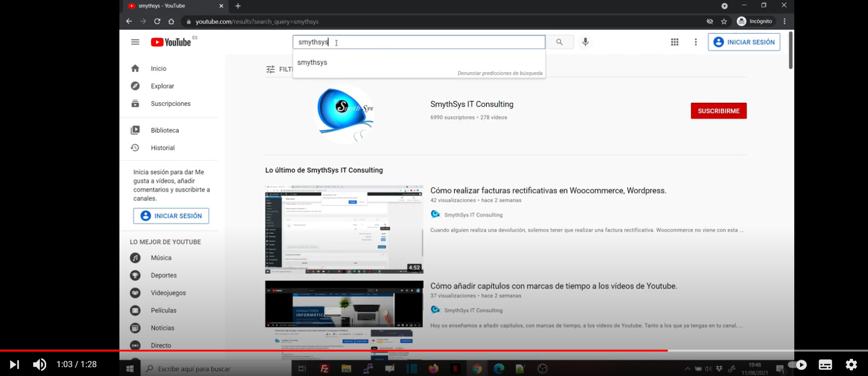Click the YouTube logo
Screen dimensions: 868x376
(171, 42)
